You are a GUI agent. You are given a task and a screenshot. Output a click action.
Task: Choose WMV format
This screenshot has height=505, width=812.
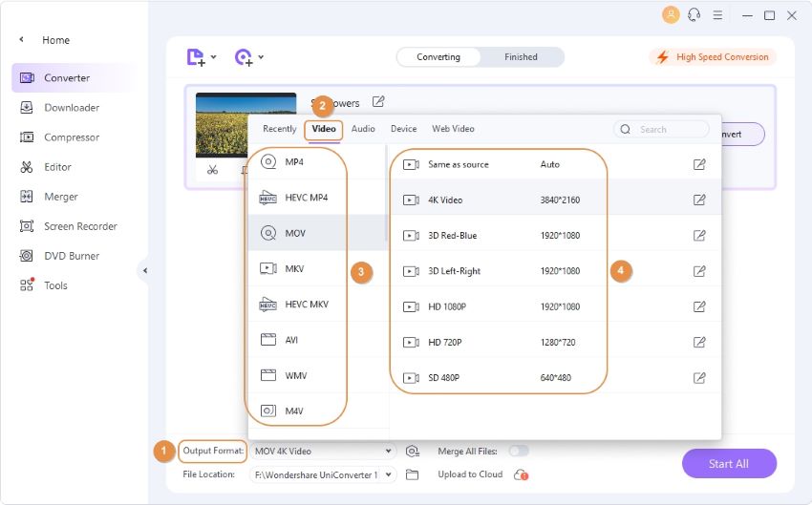pos(316,375)
